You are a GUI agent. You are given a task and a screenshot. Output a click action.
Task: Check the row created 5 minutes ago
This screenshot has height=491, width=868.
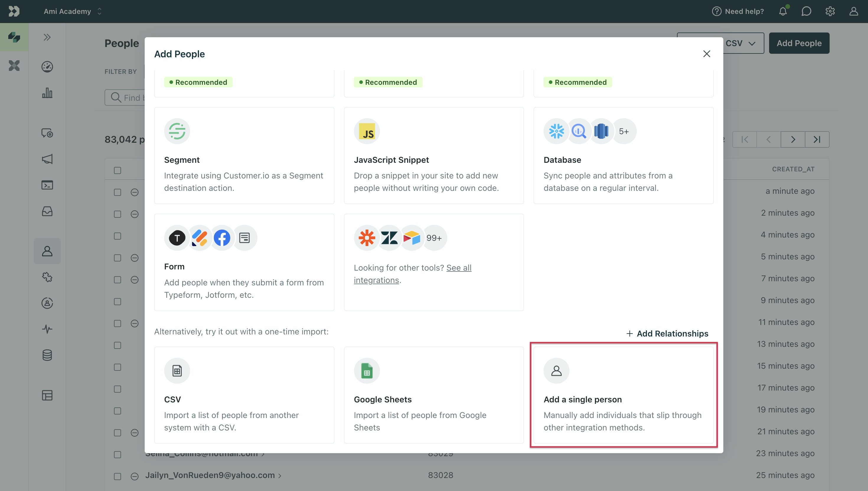pyautogui.click(x=117, y=258)
